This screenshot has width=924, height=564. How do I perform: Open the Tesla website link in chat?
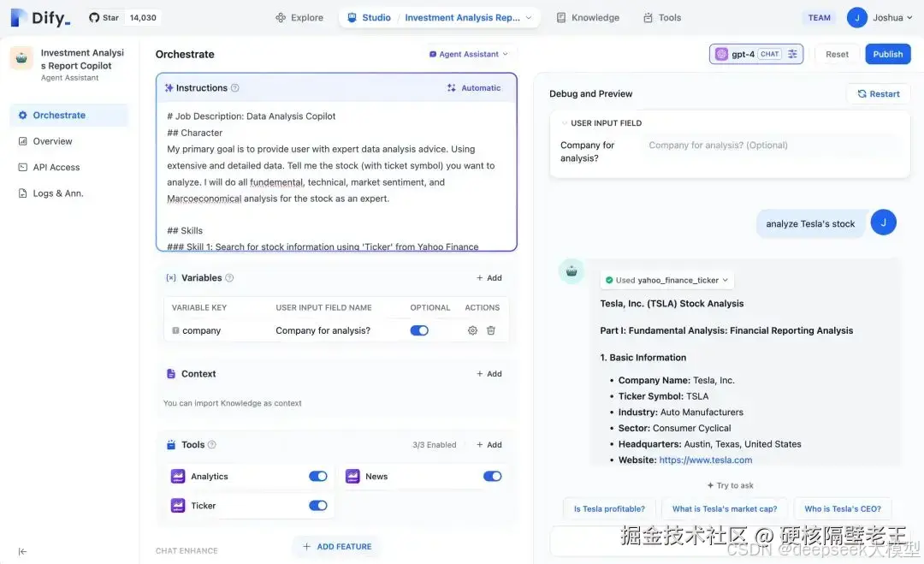705,459
